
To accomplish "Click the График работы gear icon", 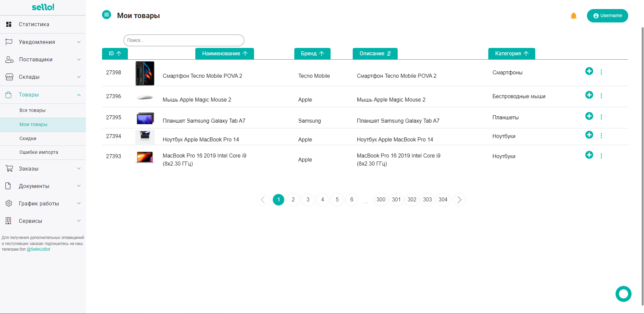I will coord(9,203).
